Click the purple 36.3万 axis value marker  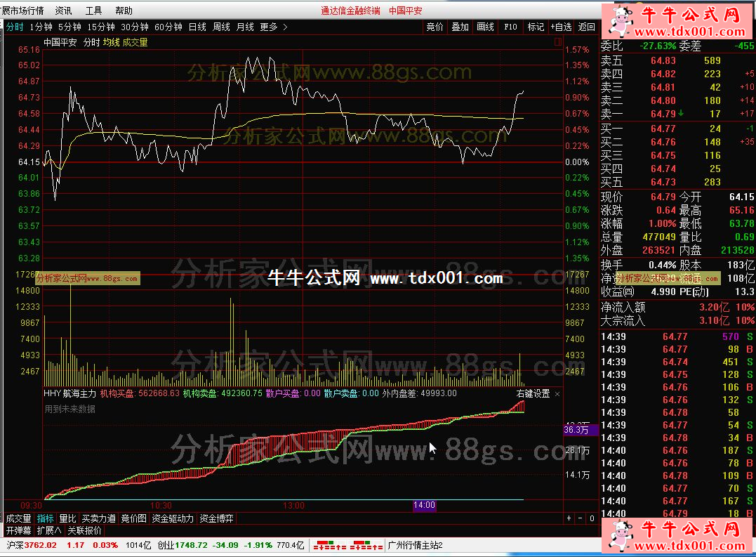click(581, 430)
